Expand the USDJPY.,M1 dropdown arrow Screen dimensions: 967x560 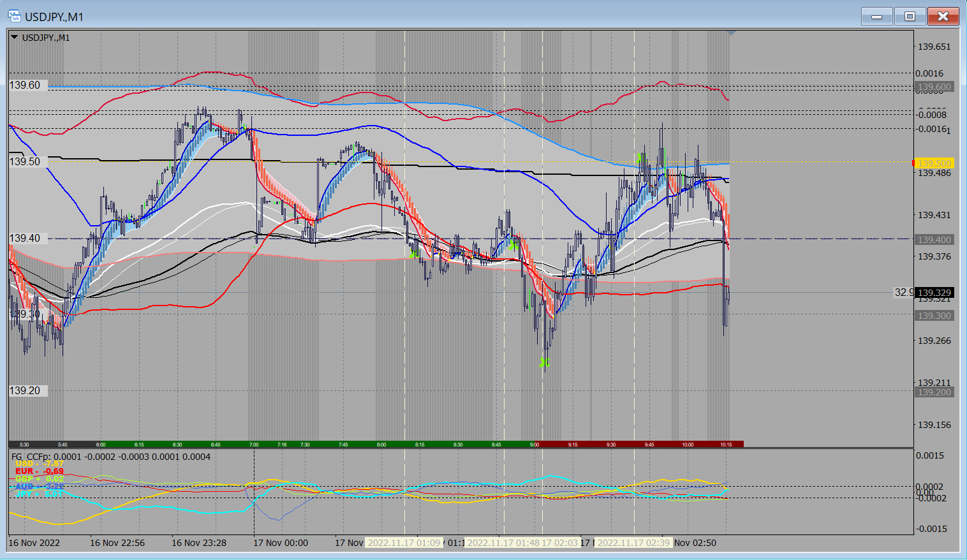point(14,38)
